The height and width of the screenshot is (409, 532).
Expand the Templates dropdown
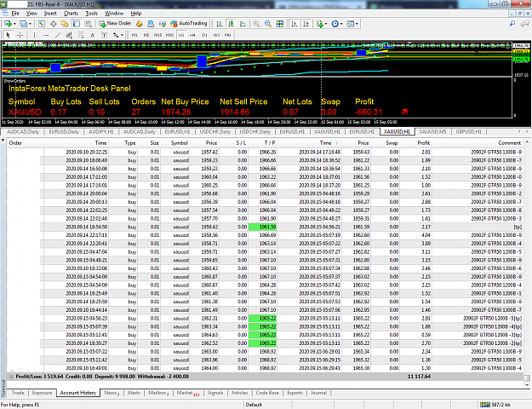coord(357,24)
